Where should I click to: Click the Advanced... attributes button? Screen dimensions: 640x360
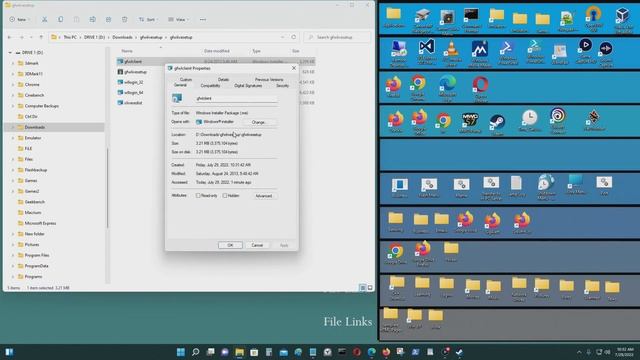tap(264, 196)
